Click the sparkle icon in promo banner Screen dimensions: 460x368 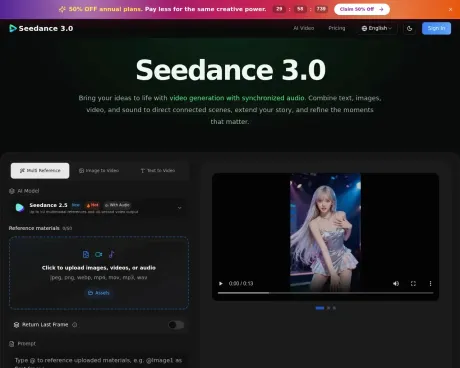click(x=62, y=9)
